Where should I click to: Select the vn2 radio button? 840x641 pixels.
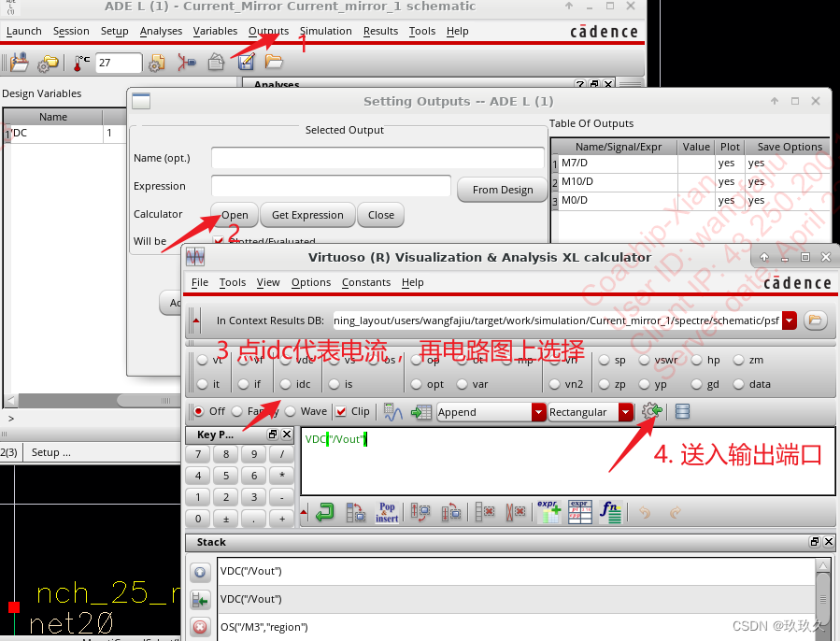[x=554, y=384]
